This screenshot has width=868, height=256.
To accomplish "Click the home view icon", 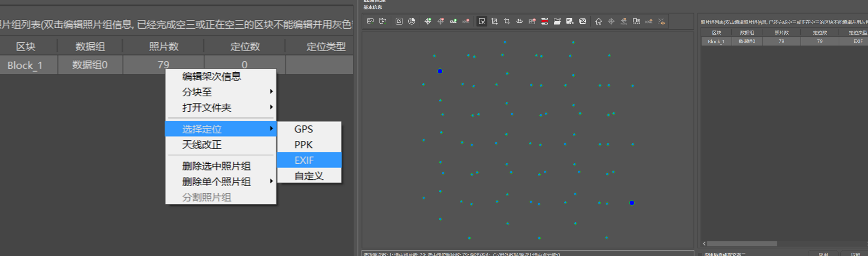I will [598, 21].
